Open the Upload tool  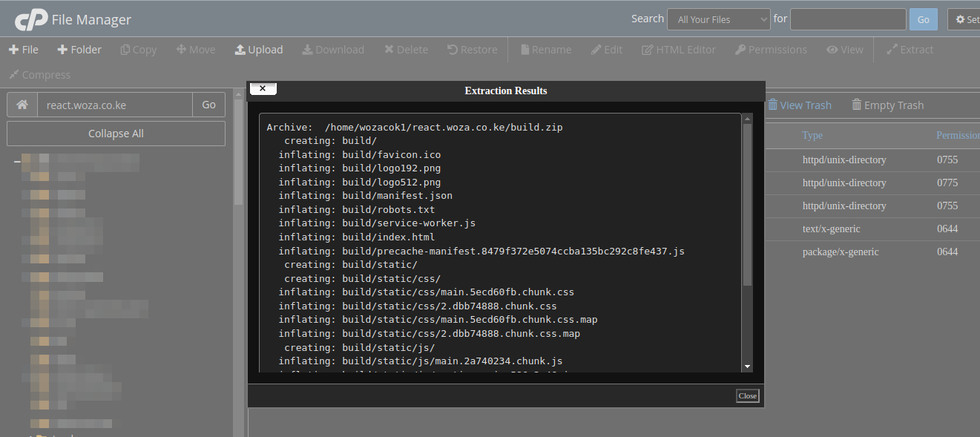tap(259, 50)
